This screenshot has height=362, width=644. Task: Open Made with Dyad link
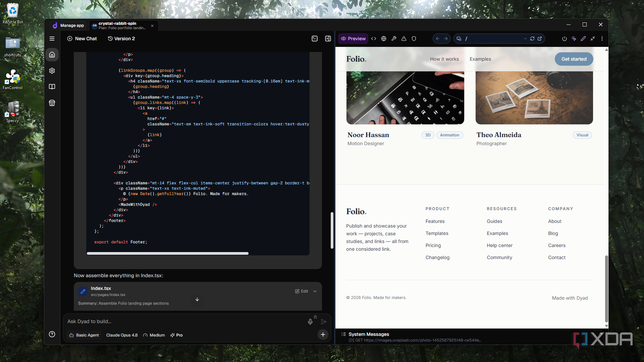point(570,298)
